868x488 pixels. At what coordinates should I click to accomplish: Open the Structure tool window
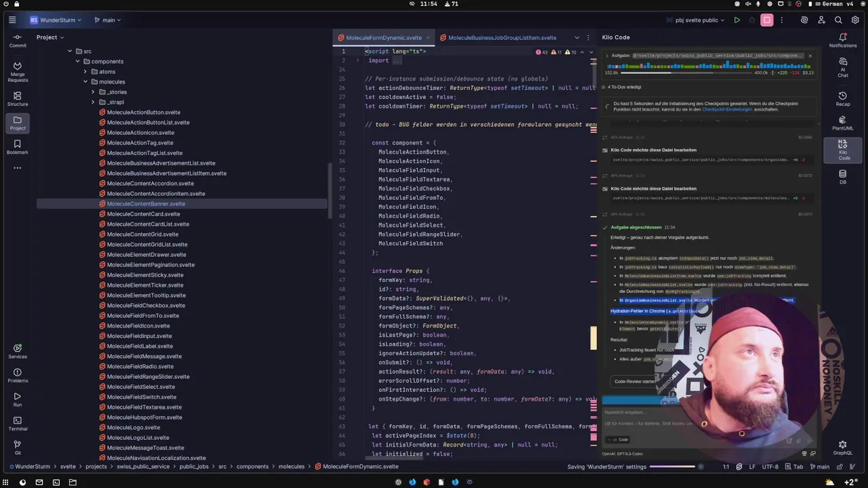pos(18,99)
